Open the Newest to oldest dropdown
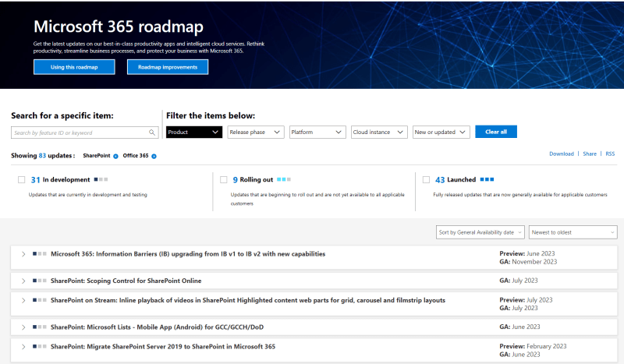The image size is (624, 364). click(573, 232)
